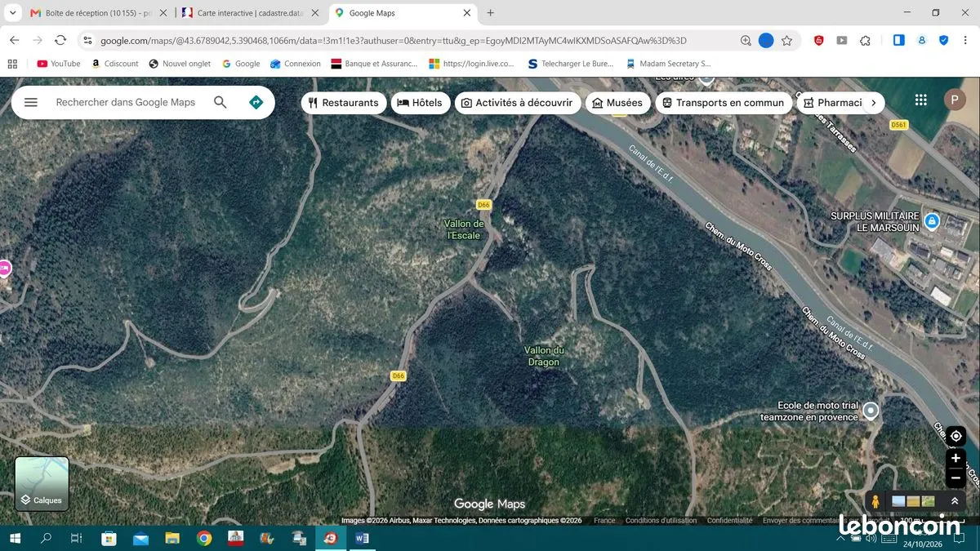
Task: Filter map by Musées
Action: point(618,103)
